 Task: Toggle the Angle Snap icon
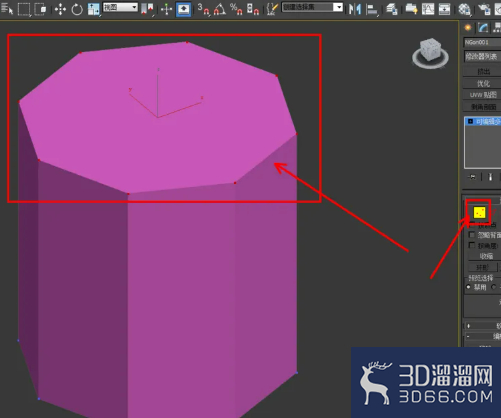(x=219, y=9)
